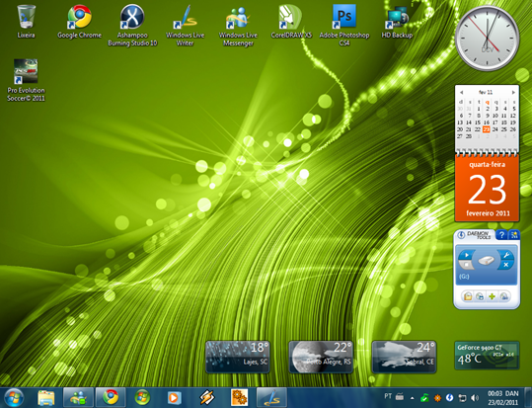Click the keyboard icon in the language bar
Screen dimensions: 532x408
coord(400,396)
